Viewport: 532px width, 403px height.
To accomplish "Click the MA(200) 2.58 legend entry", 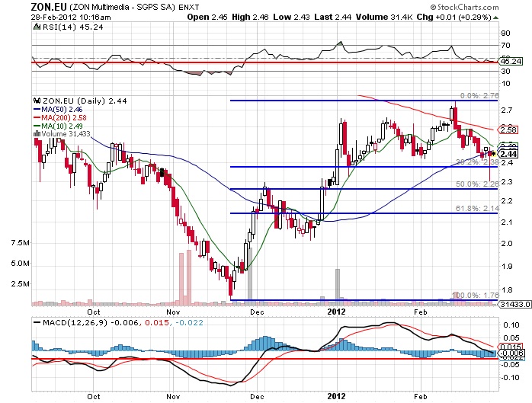I will click(60, 118).
